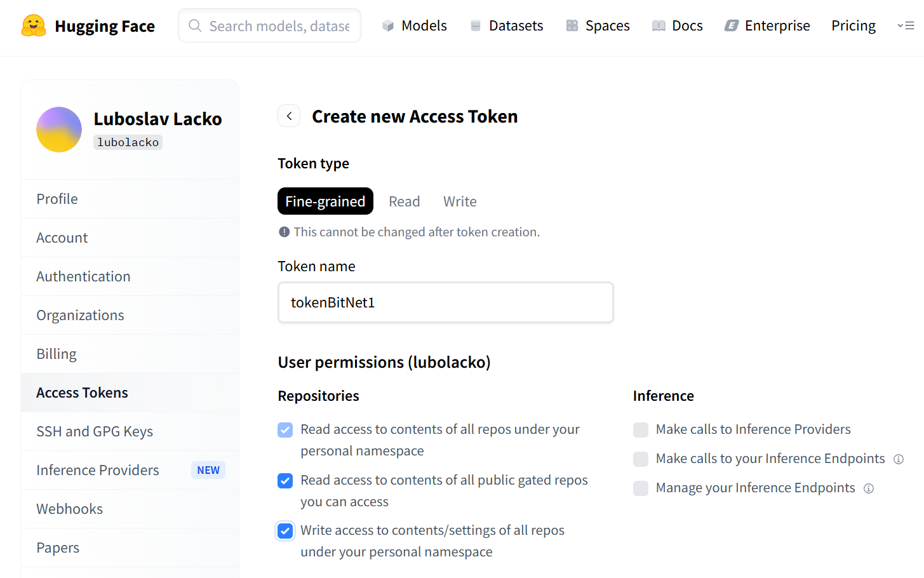The width and height of the screenshot is (924, 578).
Task: Enable Make calls to Inference Providers
Action: click(x=641, y=430)
